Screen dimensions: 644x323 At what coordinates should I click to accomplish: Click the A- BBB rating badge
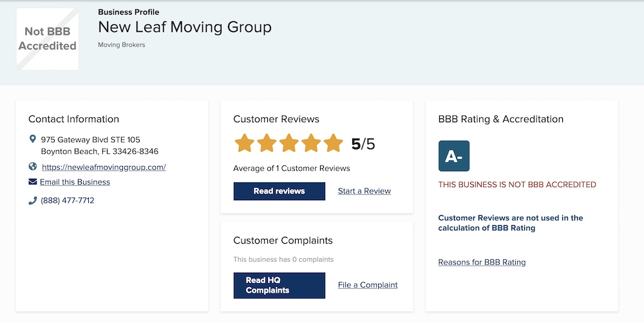454,156
